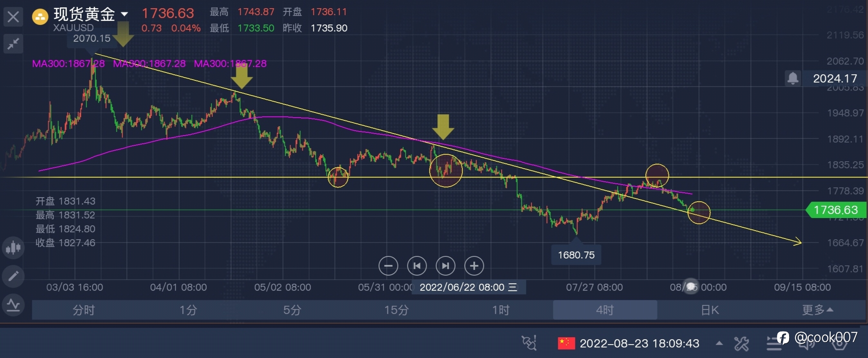Select the 15分 timeframe tab
Screen dimensions: 868x358
(x=396, y=310)
